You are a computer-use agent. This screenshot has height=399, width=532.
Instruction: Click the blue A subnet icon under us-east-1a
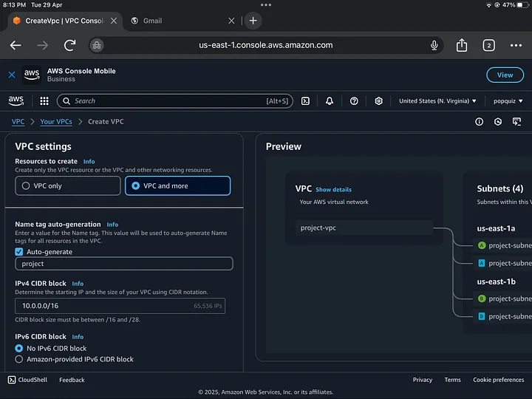click(x=482, y=263)
